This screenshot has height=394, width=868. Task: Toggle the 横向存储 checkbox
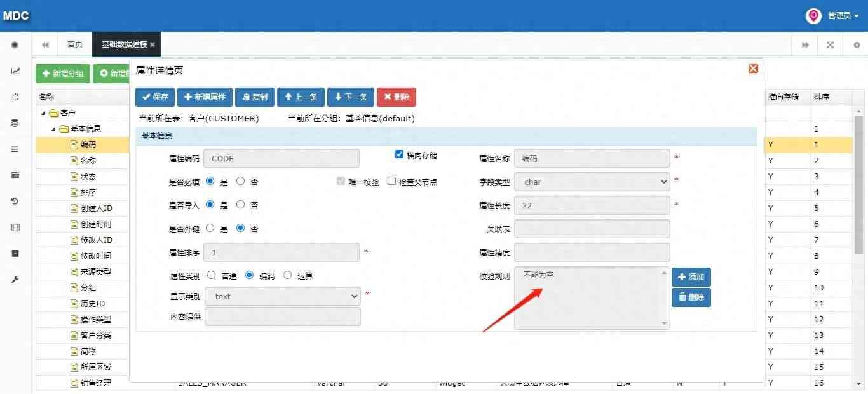[399, 154]
